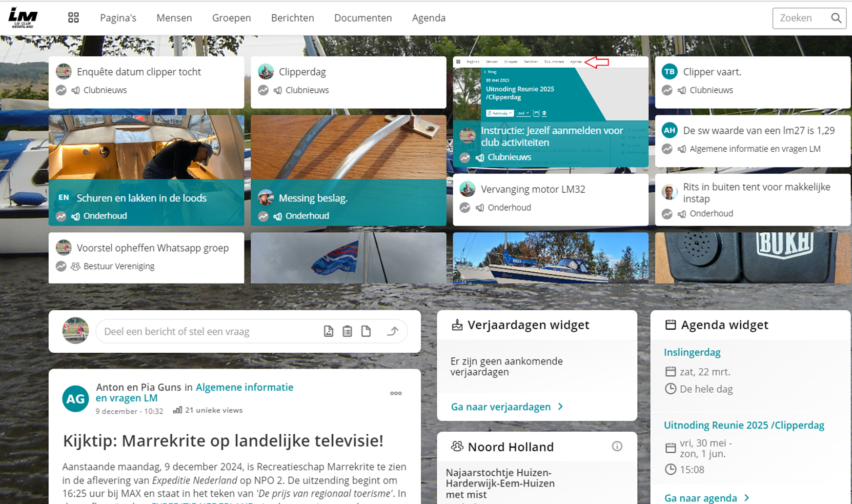Click the share arrow icon in composer

[393, 331]
